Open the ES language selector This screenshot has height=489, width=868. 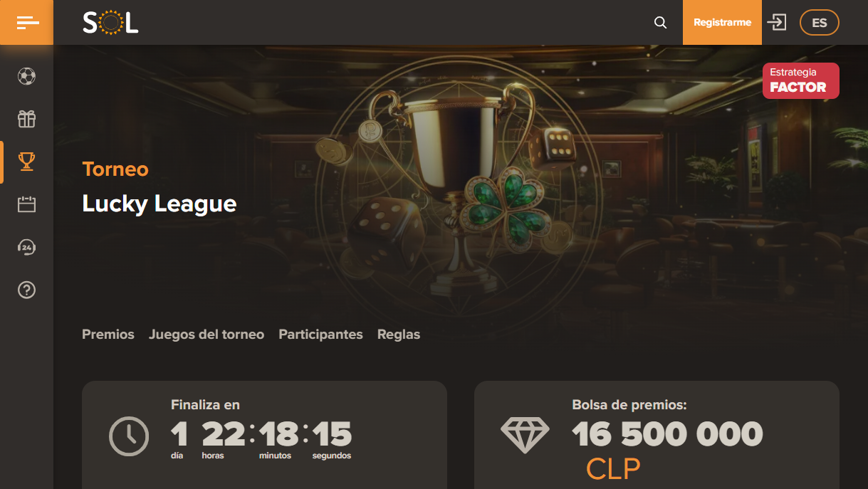(820, 23)
